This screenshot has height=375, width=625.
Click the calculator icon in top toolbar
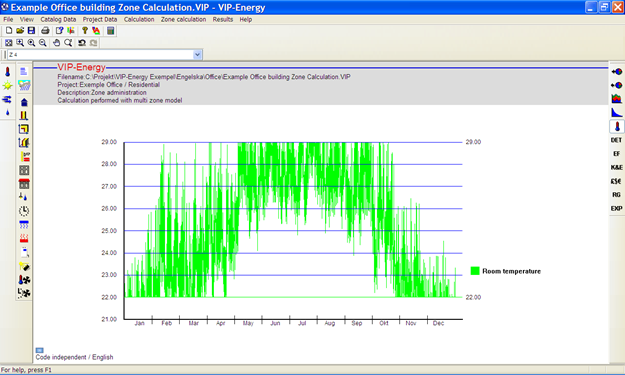pos(111,31)
